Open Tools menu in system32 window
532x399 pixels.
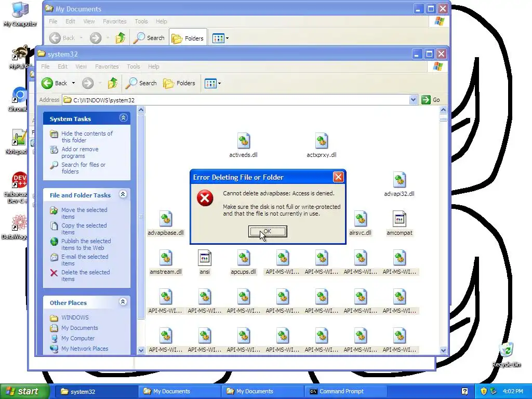point(134,66)
